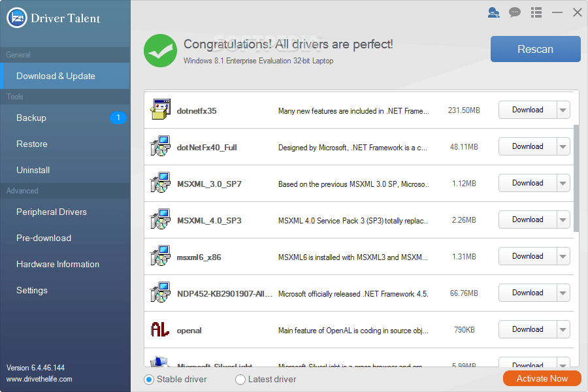The width and height of the screenshot is (588, 392).
Task: Click the MSXML_3.0_SP7 installer icon
Action: [x=160, y=182]
